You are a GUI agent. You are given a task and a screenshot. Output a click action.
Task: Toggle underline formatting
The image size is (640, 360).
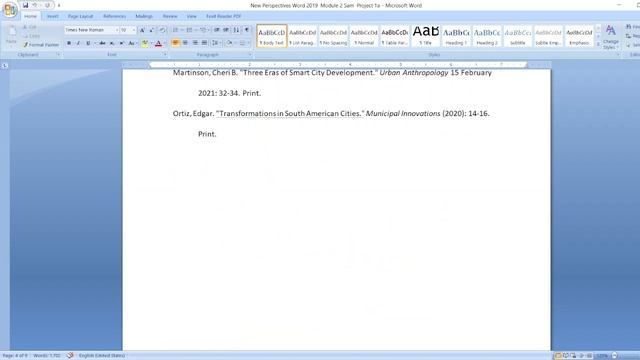click(88, 43)
